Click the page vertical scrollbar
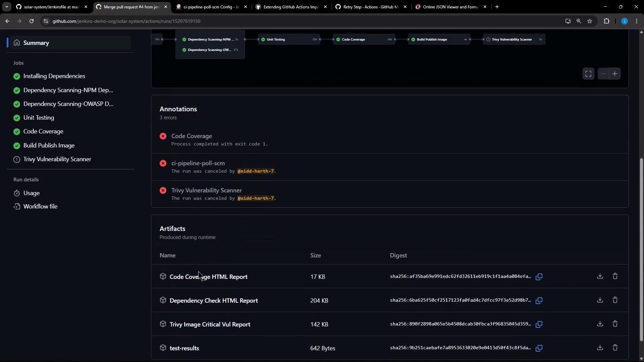This screenshot has height=362, width=644. pyautogui.click(x=641, y=250)
